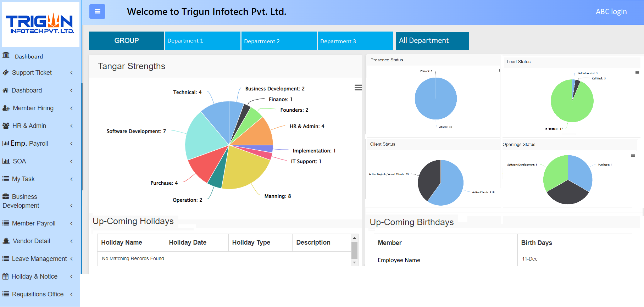Open Leave Management menu entry
This screenshot has height=307, width=644.
[x=39, y=259]
